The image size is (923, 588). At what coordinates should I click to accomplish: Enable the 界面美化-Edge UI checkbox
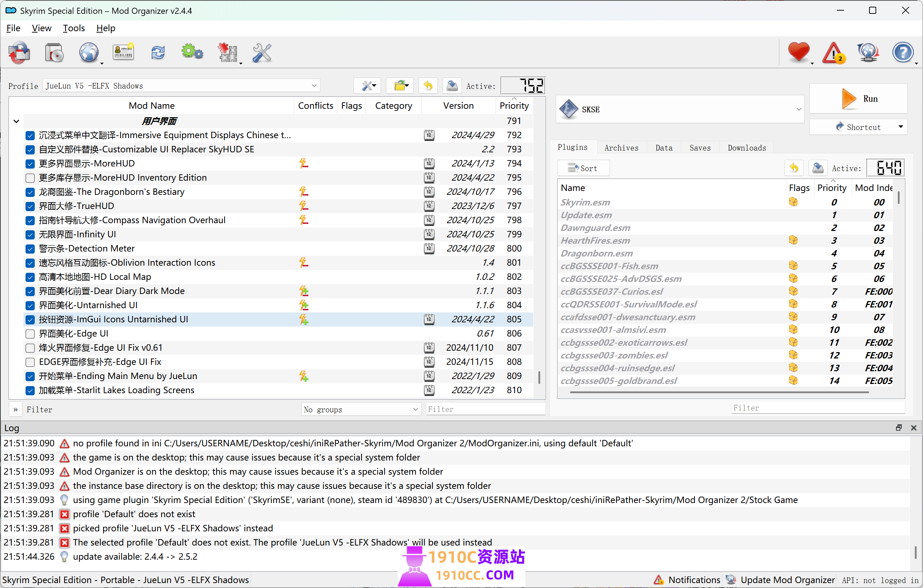tap(30, 334)
